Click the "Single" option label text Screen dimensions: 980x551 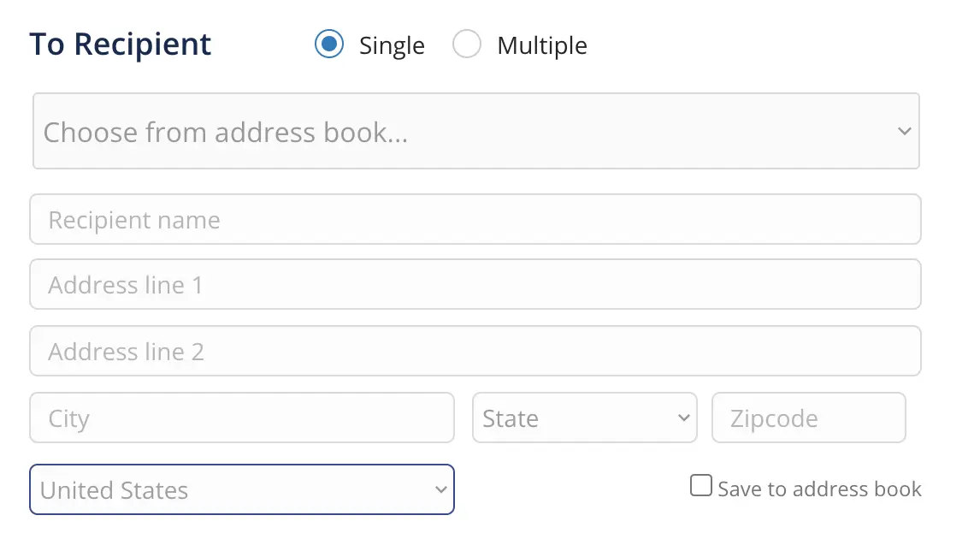click(392, 45)
